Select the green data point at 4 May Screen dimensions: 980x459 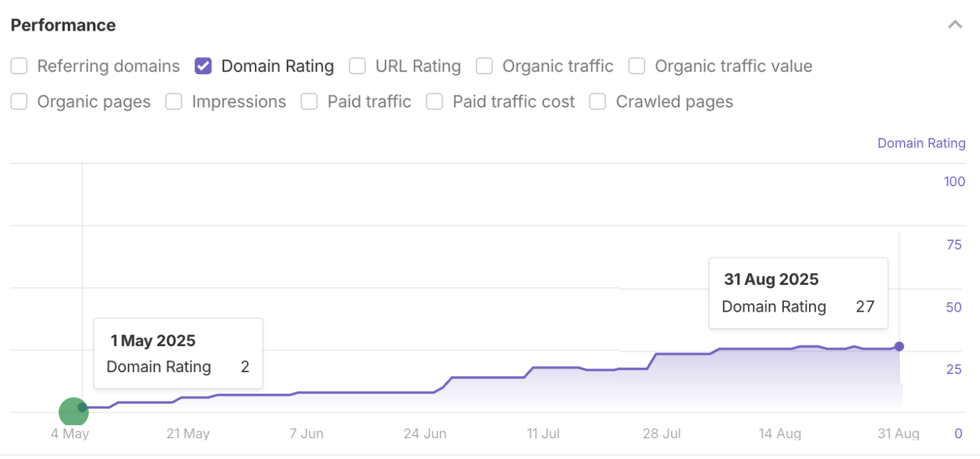tap(73, 411)
